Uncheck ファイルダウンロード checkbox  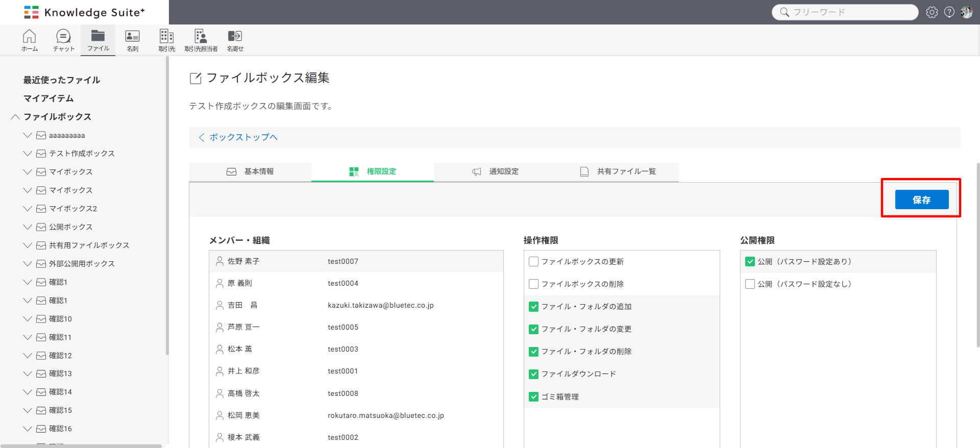[534, 374]
